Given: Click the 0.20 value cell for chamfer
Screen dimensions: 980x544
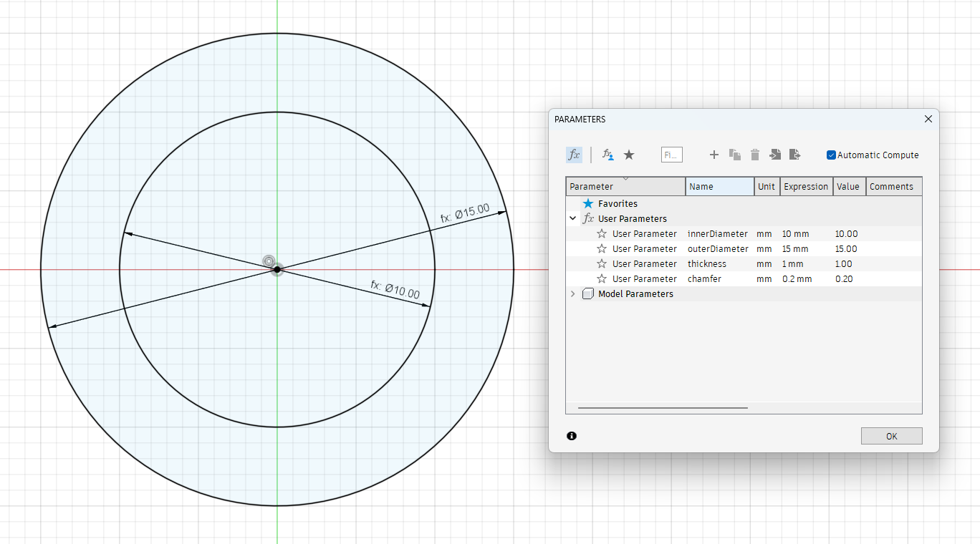Looking at the screenshot, I should pyautogui.click(x=850, y=279).
